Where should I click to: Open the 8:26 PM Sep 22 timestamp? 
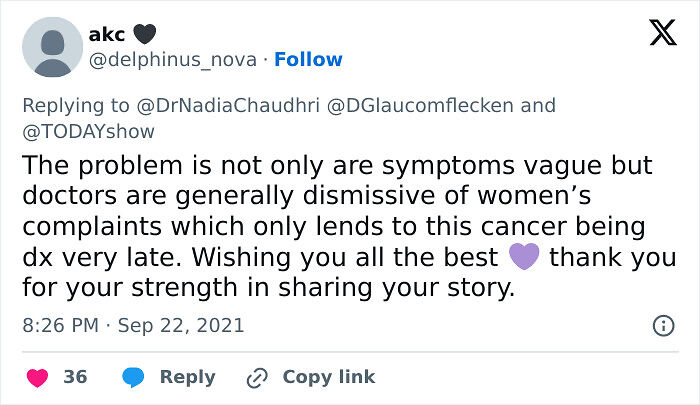point(132,325)
